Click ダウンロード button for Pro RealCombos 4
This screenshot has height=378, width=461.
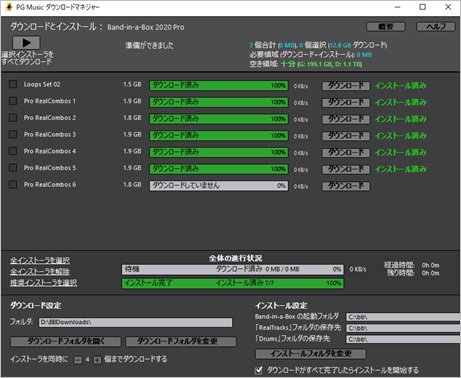tap(346, 152)
